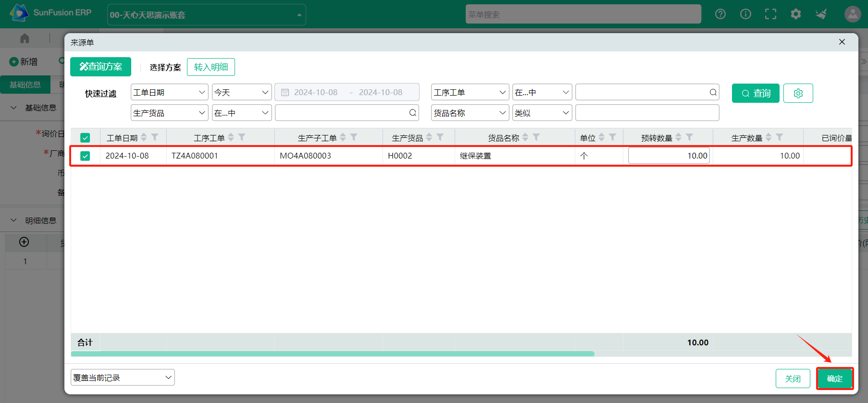
Task: Filter the 预转数量 column
Action: point(689,137)
